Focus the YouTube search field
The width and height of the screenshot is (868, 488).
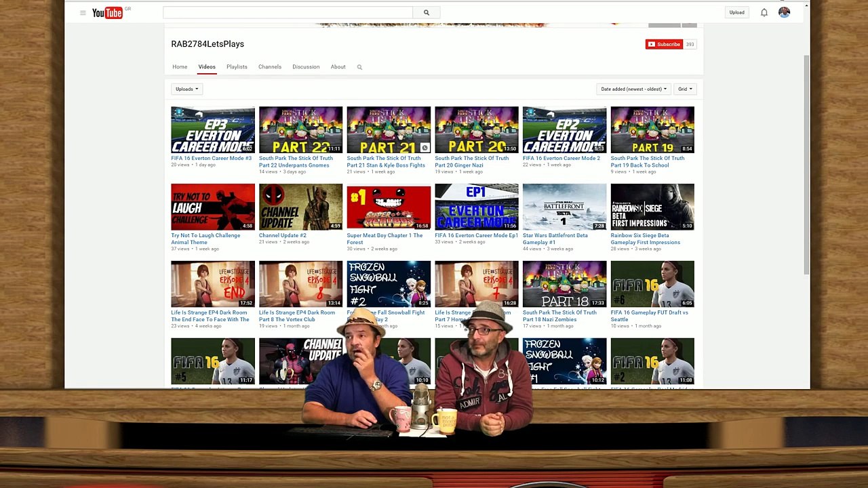288,12
